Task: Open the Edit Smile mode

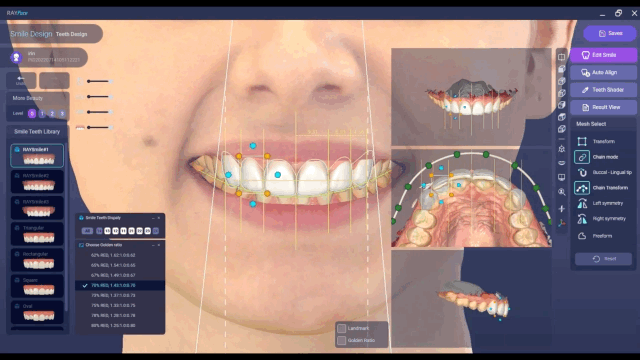Action: [603, 55]
